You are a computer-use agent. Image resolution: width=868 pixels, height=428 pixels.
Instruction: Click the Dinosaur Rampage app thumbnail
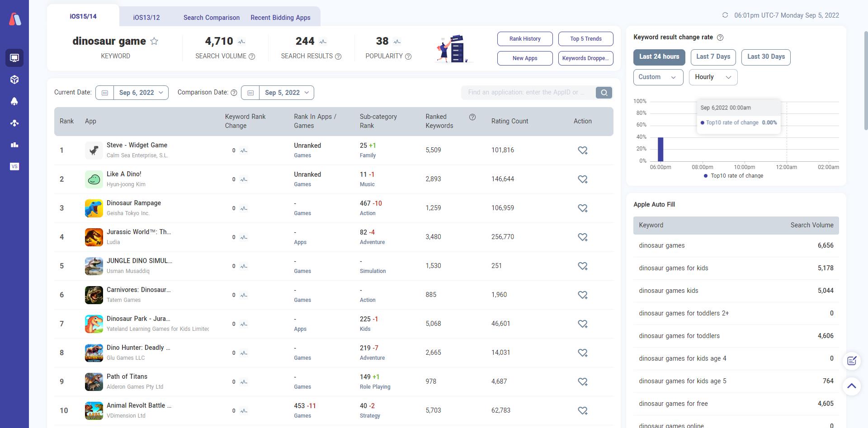pyautogui.click(x=94, y=208)
